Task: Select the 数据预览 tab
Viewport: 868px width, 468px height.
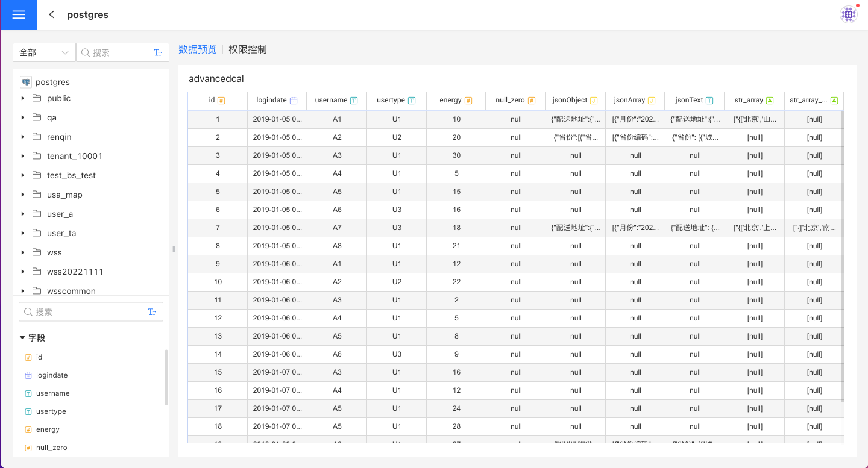Action: click(x=198, y=49)
